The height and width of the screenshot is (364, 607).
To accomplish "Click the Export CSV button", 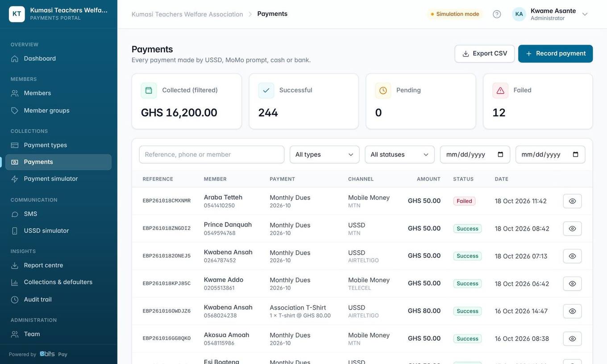I will click(x=485, y=54).
